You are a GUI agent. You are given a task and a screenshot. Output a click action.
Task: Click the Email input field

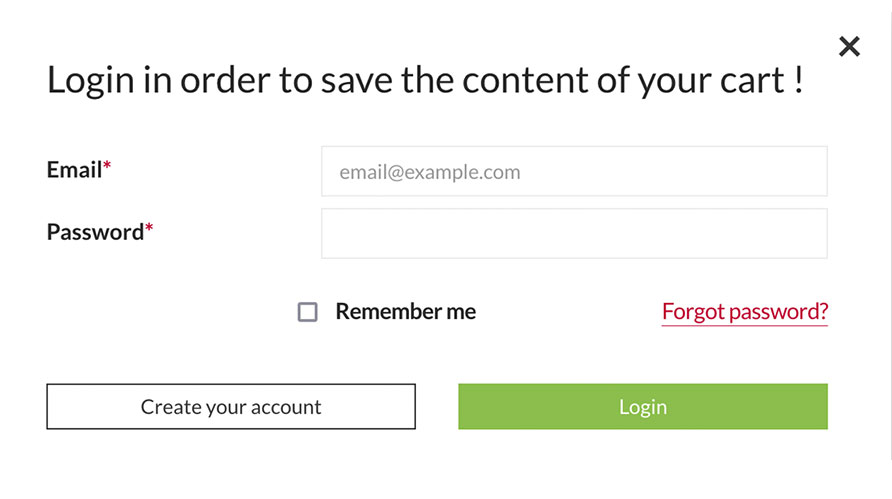click(573, 172)
